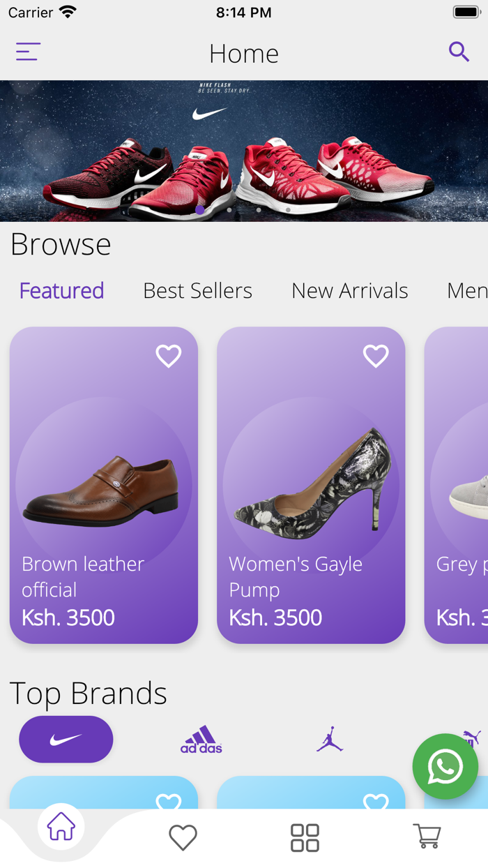The height and width of the screenshot is (868, 488).
Task: Switch to the Featured tab
Action: coord(61,290)
